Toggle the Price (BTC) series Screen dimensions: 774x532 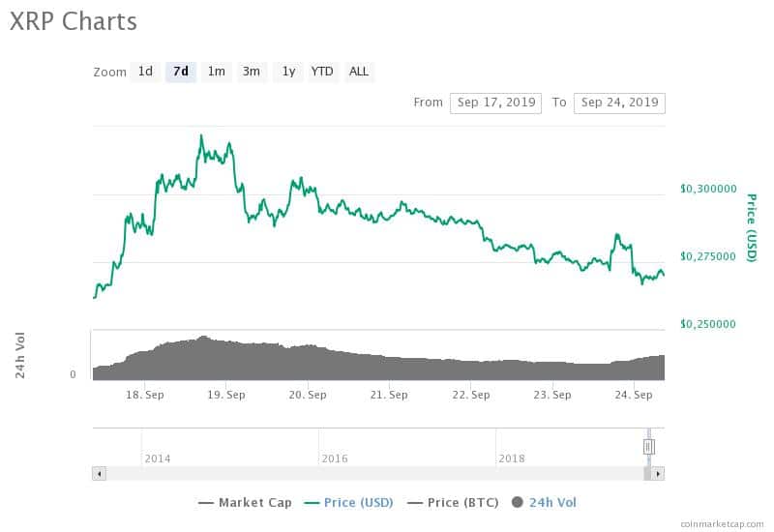point(453,503)
